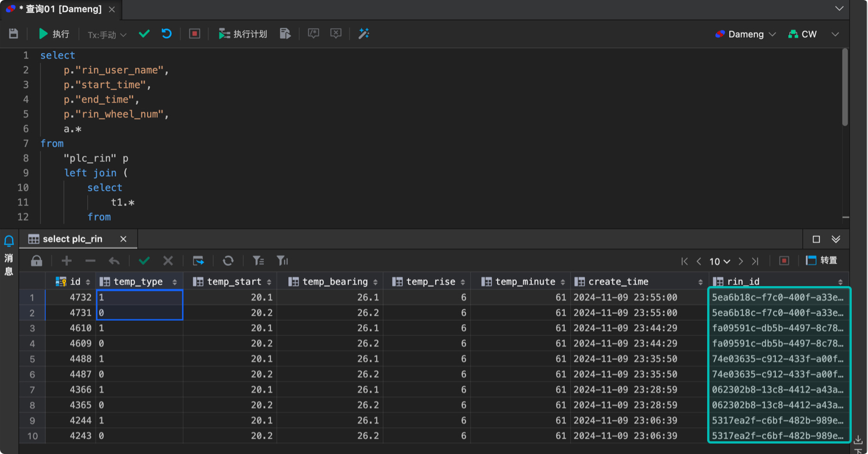The height and width of the screenshot is (454, 868).
Task: Open the Tx:手动 transaction mode dropdown
Action: 107,35
